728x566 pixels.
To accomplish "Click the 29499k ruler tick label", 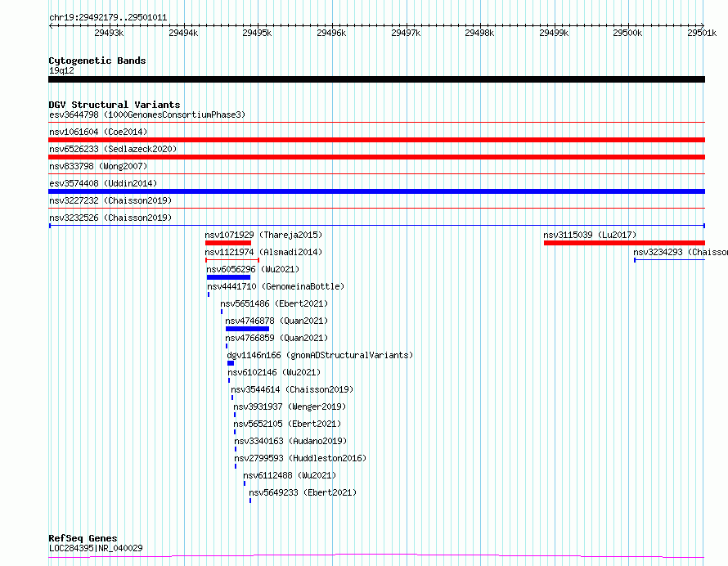I will (554, 33).
